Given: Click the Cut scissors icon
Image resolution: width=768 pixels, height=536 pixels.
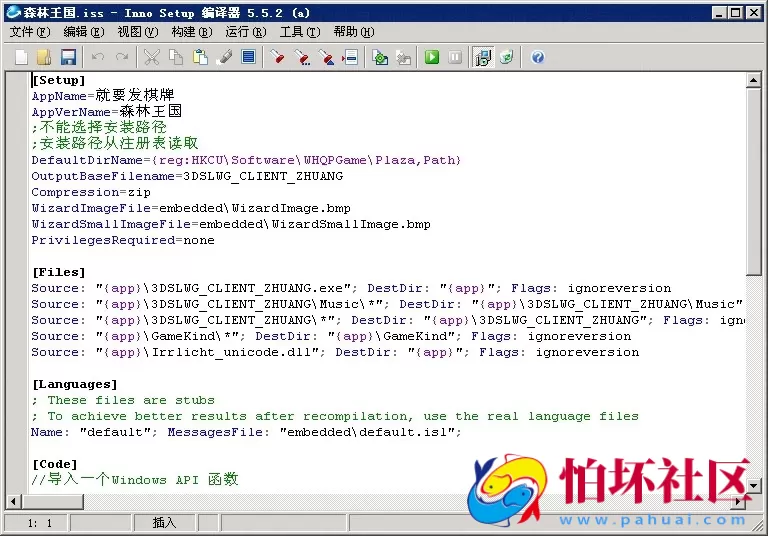Looking at the screenshot, I should click(x=151, y=57).
